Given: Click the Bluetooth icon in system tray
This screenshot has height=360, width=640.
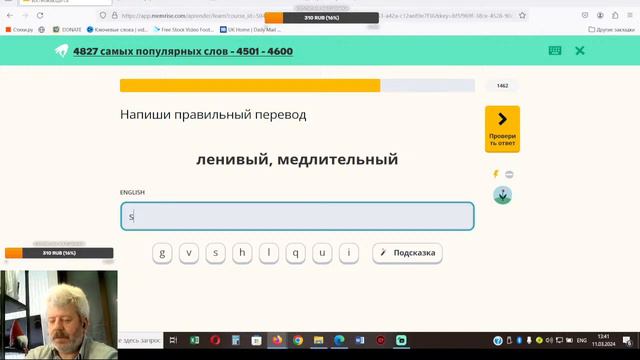Looking at the screenshot, I should (519, 340).
